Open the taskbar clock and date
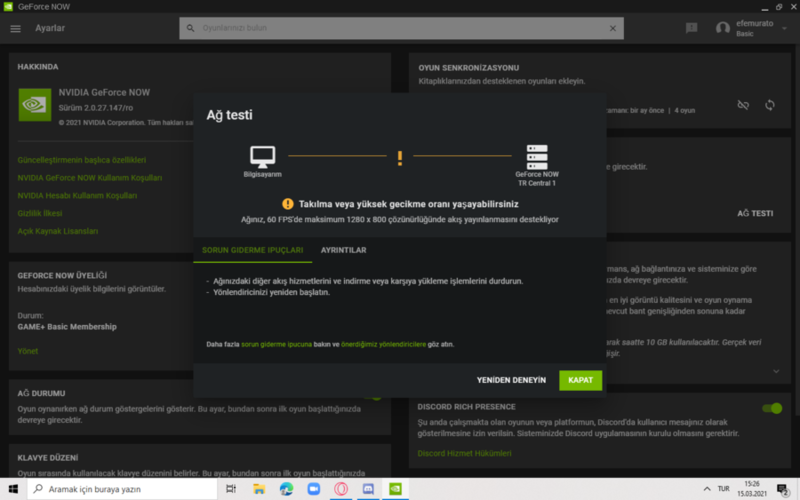Screen dimensions: 800x500 tap(752, 489)
